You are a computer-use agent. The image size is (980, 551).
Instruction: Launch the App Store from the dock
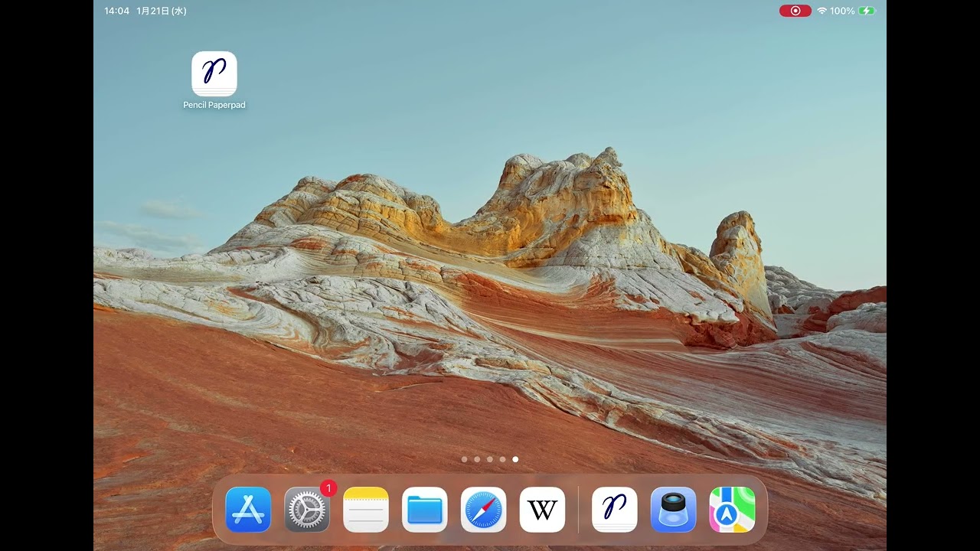tap(248, 510)
